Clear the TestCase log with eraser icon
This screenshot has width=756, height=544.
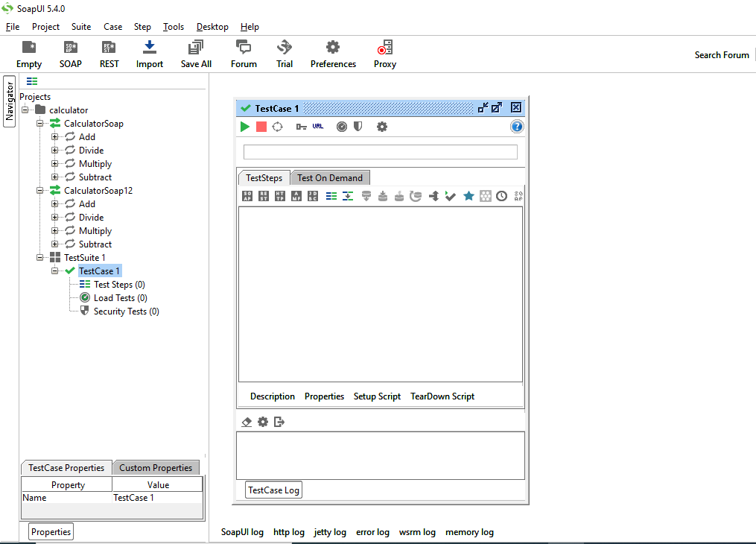[247, 422]
